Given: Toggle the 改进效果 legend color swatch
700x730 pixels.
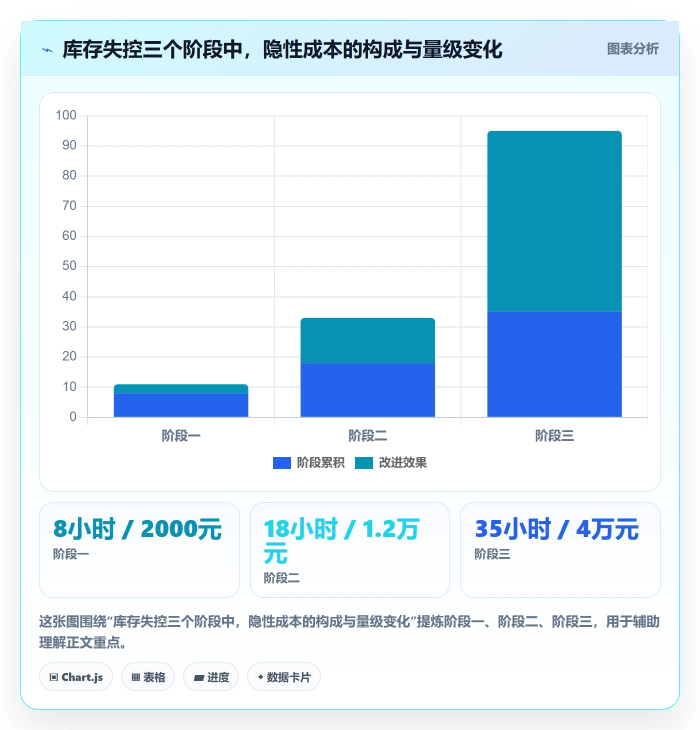Looking at the screenshot, I should [363, 463].
